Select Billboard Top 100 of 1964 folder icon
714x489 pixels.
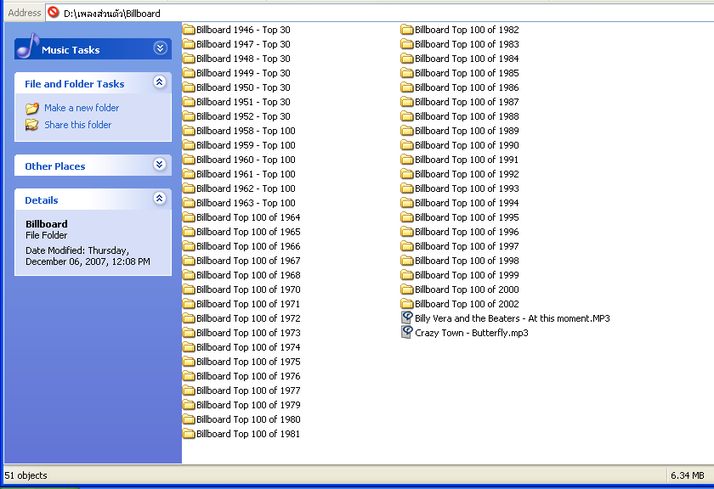click(x=189, y=218)
